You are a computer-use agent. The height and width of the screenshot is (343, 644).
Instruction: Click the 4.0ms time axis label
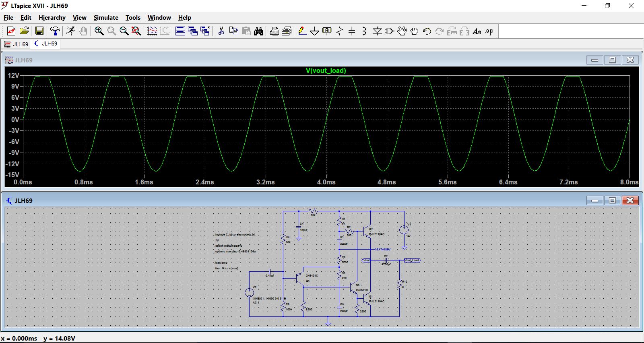pyautogui.click(x=326, y=182)
